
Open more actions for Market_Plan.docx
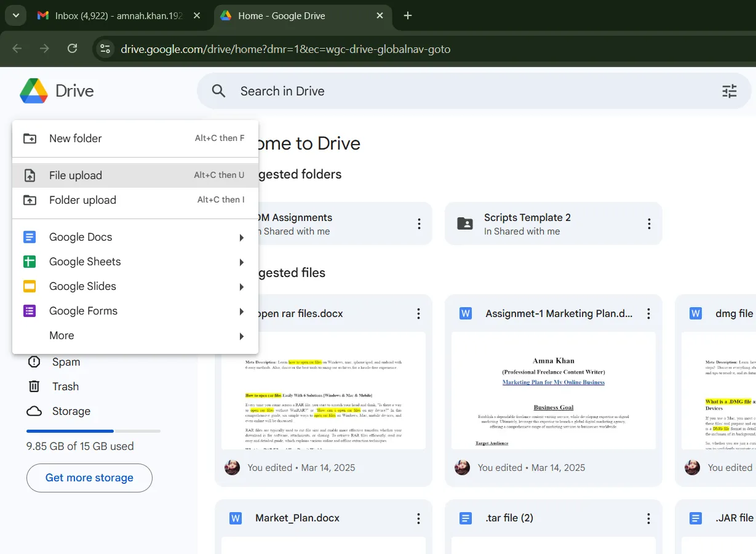point(419,518)
